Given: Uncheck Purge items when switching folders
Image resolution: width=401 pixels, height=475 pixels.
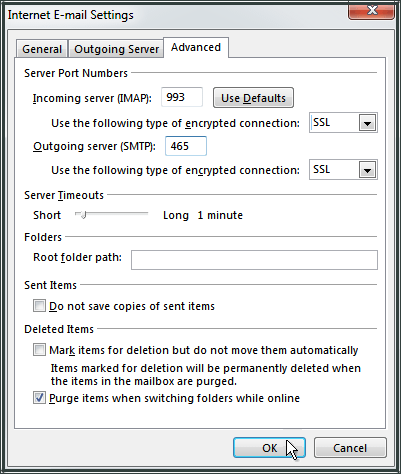Looking at the screenshot, I should click(39, 398).
